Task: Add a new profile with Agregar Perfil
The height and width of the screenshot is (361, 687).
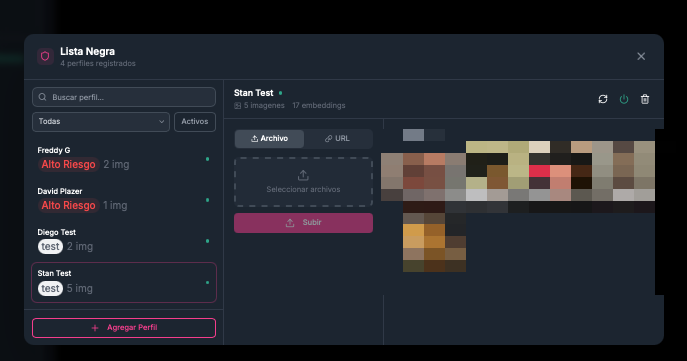Action: (124, 328)
